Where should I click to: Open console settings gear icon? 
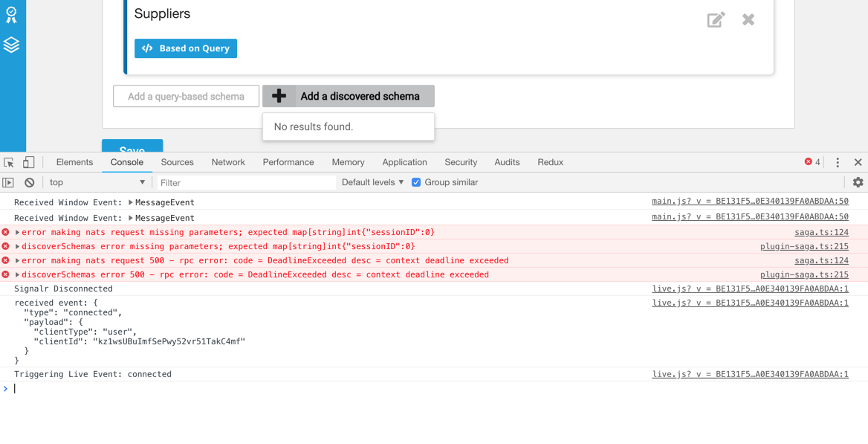click(858, 182)
